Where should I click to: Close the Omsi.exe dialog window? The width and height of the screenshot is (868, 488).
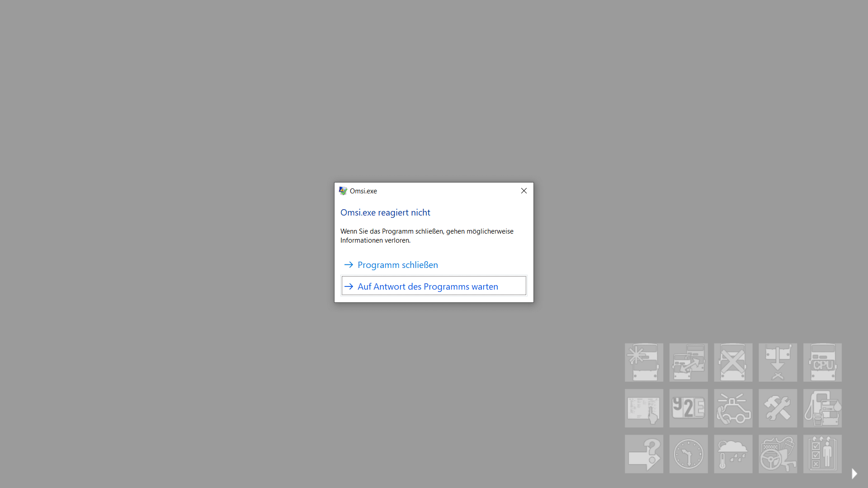pos(524,191)
